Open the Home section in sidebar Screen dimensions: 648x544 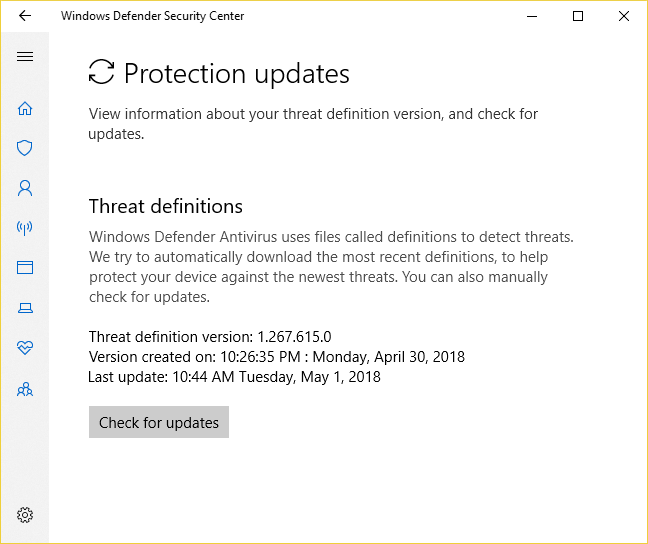(x=25, y=108)
